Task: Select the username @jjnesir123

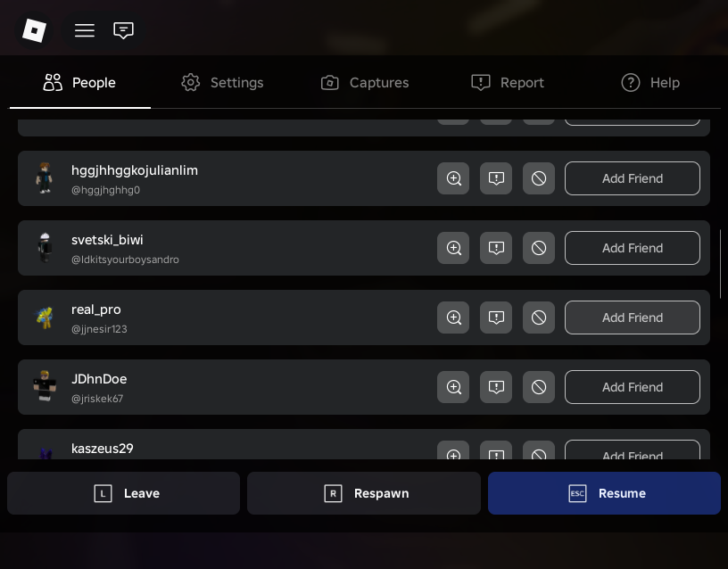Action: (x=99, y=329)
